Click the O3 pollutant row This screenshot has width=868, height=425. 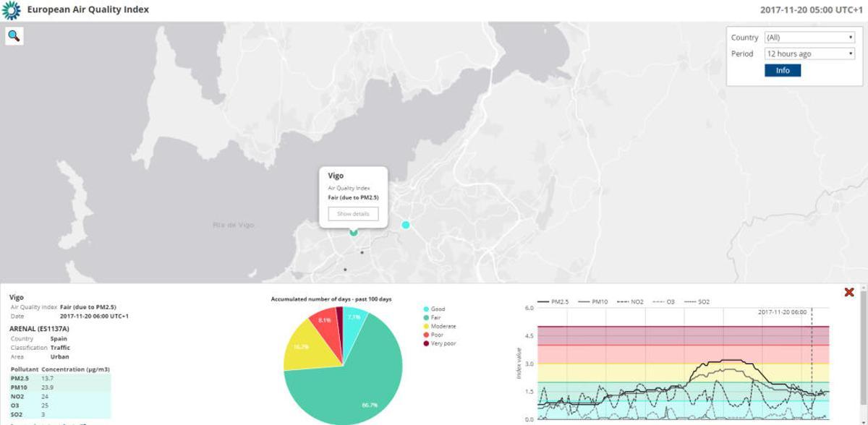(60, 405)
